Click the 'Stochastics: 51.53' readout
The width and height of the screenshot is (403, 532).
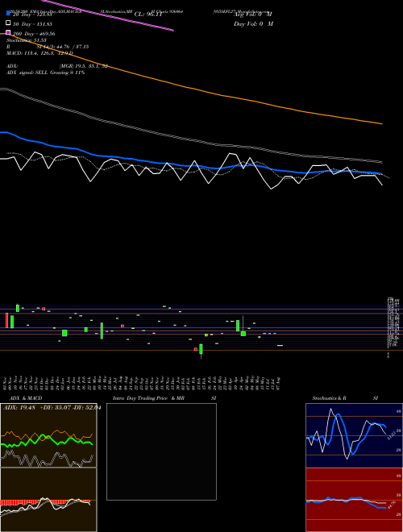27,40
